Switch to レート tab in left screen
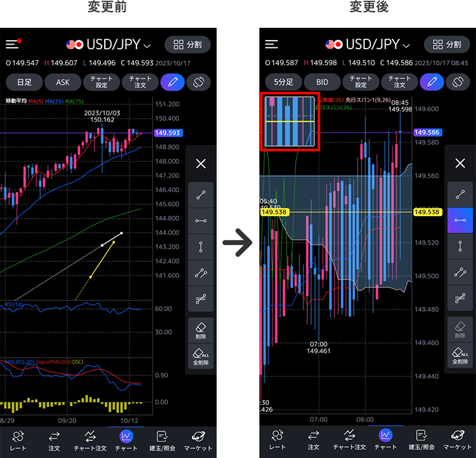Screen dimensions: 476x458 pyautogui.click(x=18, y=441)
